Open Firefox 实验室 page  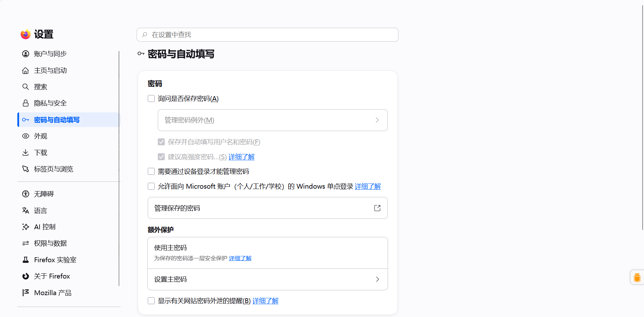coord(68,260)
